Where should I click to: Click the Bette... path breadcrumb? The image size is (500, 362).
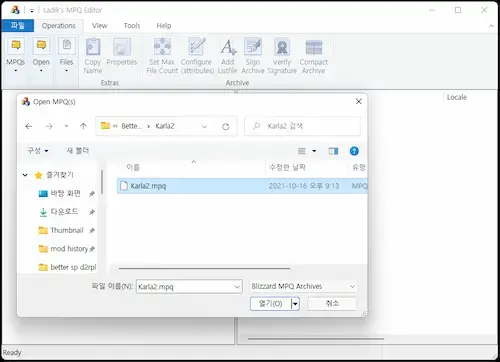131,126
